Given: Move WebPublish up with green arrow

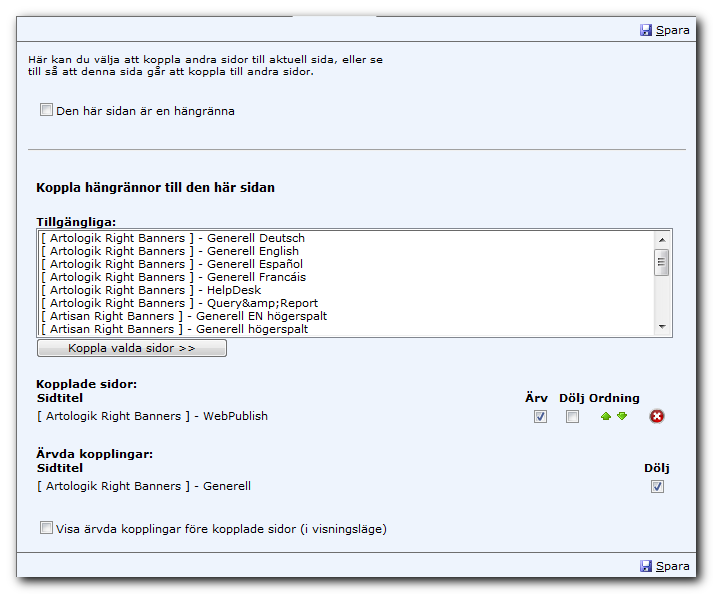Looking at the screenshot, I should tap(606, 416).
